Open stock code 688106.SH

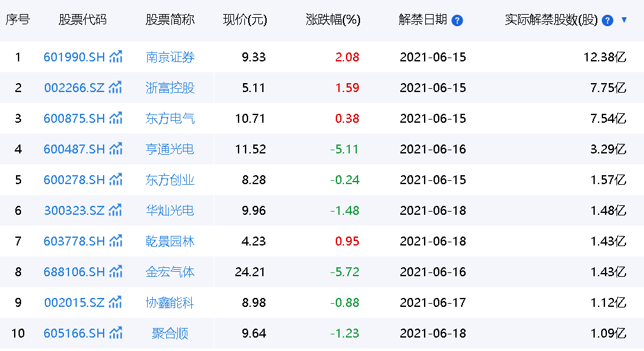point(74,272)
